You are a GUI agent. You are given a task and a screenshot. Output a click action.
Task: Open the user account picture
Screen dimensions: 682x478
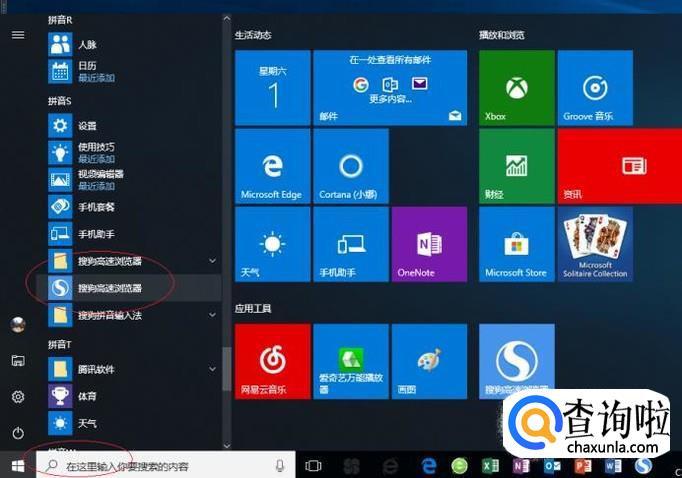18,324
